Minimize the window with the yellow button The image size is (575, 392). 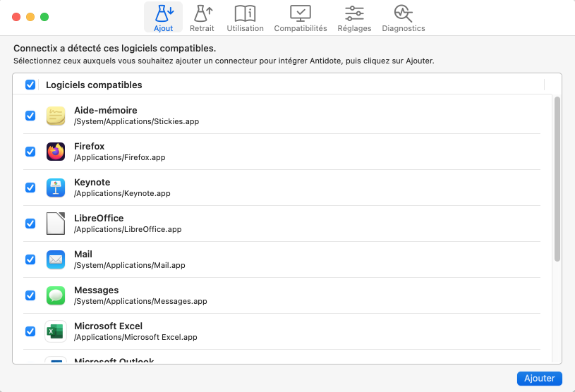pos(30,17)
